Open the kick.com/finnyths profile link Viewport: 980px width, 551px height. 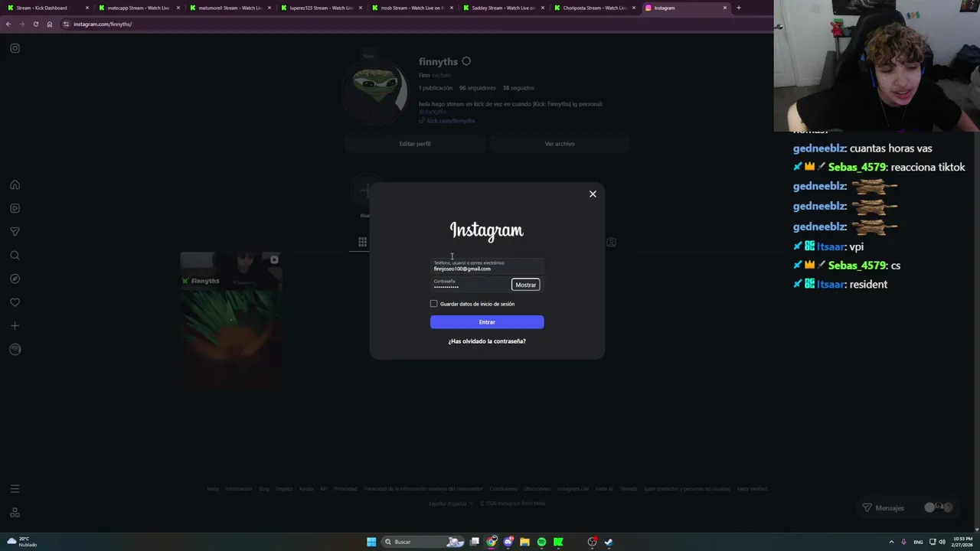point(451,121)
